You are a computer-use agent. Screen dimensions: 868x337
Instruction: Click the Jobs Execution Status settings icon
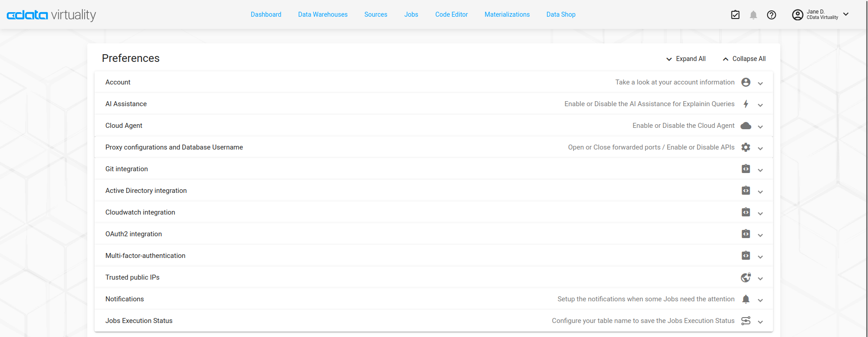pyautogui.click(x=745, y=321)
